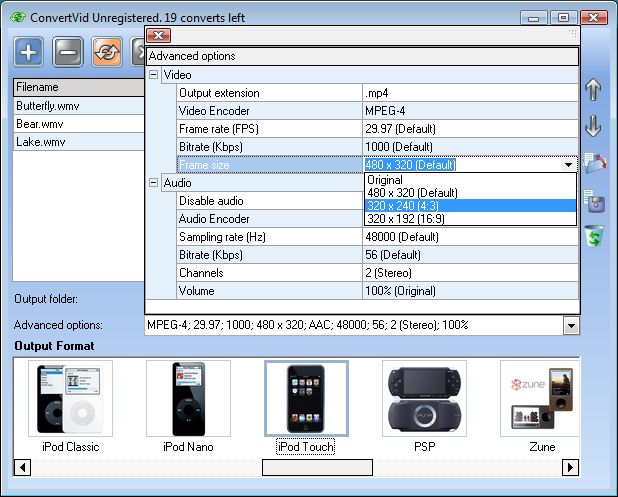Image resolution: width=618 pixels, height=497 pixels.
Task: Click the save list disk icon
Action: click(x=593, y=201)
